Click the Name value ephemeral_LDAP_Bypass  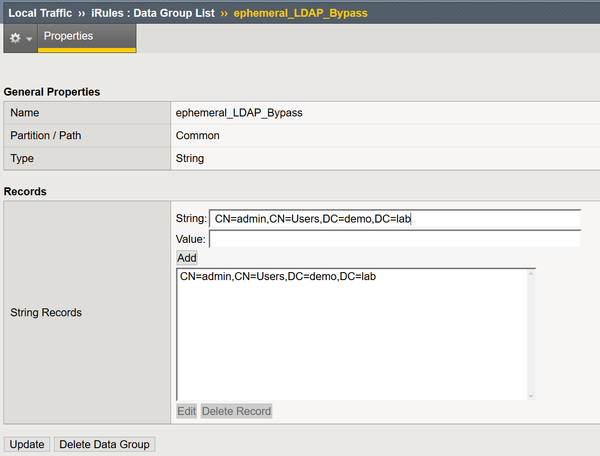point(238,113)
